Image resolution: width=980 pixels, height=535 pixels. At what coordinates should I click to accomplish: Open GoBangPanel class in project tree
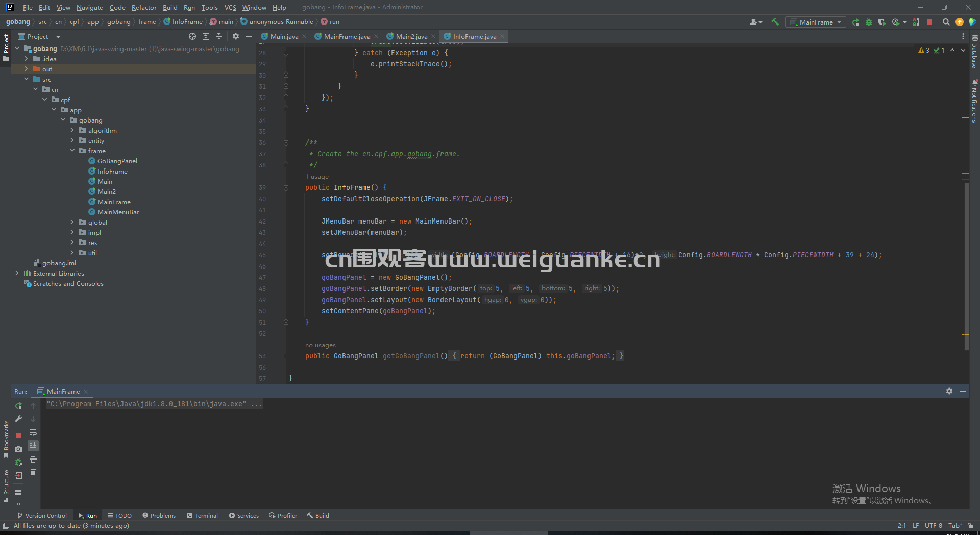(117, 161)
